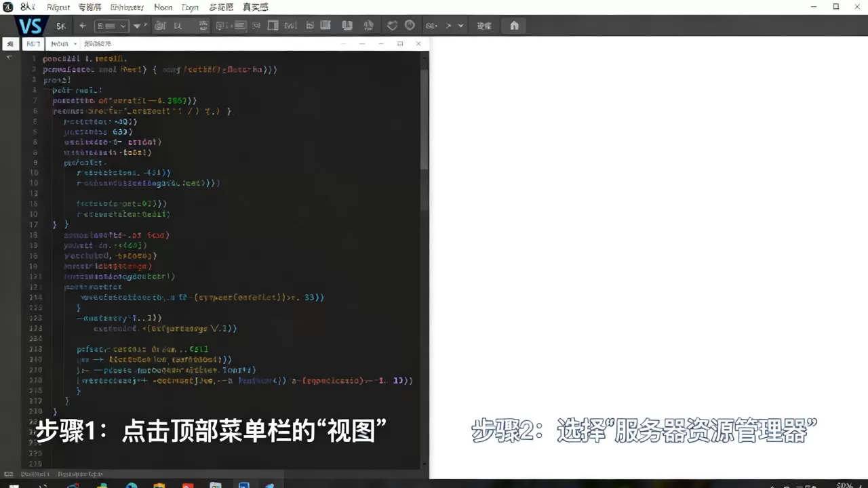Click the left back arrow in toolbar
Viewport: 868px width, 488px height.
[x=83, y=26]
